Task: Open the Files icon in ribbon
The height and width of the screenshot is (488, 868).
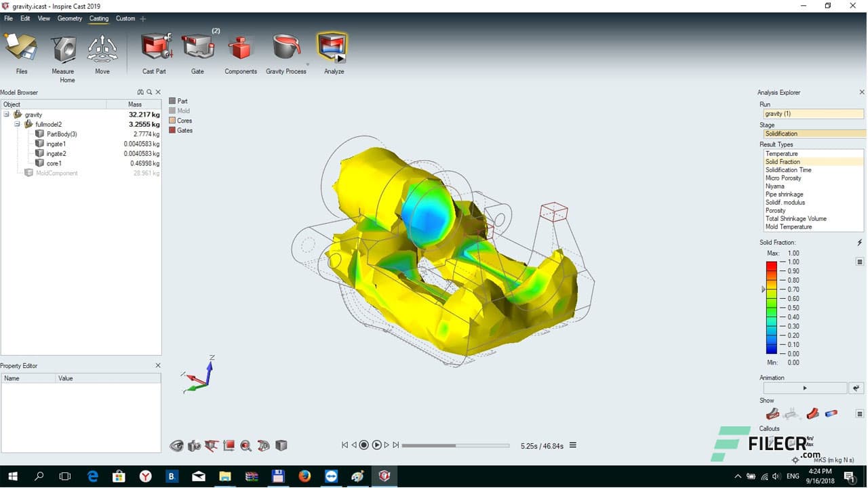Action: pyautogui.click(x=22, y=49)
